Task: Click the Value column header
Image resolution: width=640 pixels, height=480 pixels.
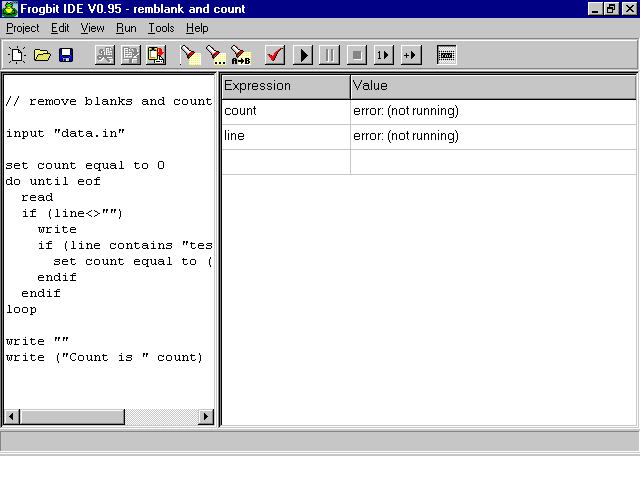Action: (x=492, y=86)
